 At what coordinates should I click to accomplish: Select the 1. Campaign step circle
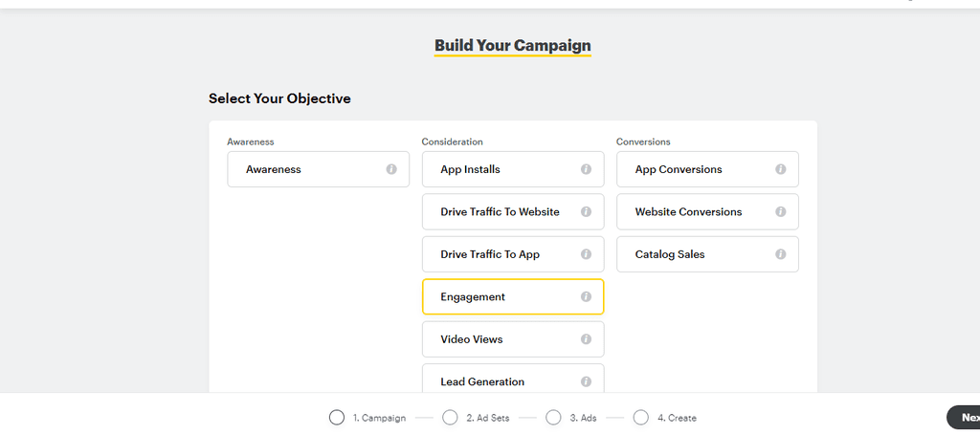pyautogui.click(x=336, y=417)
